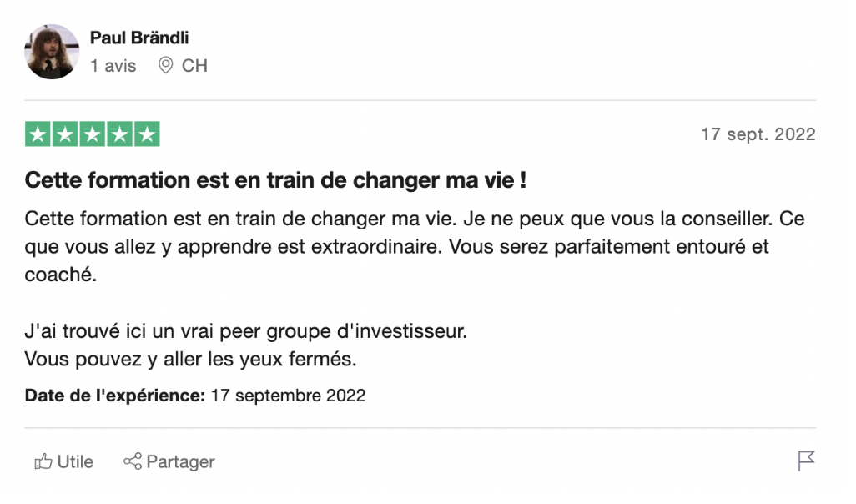Click the sentence about 'peer groupe d'investisseur'
This screenshot has height=504, width=856.
point(245,331)
